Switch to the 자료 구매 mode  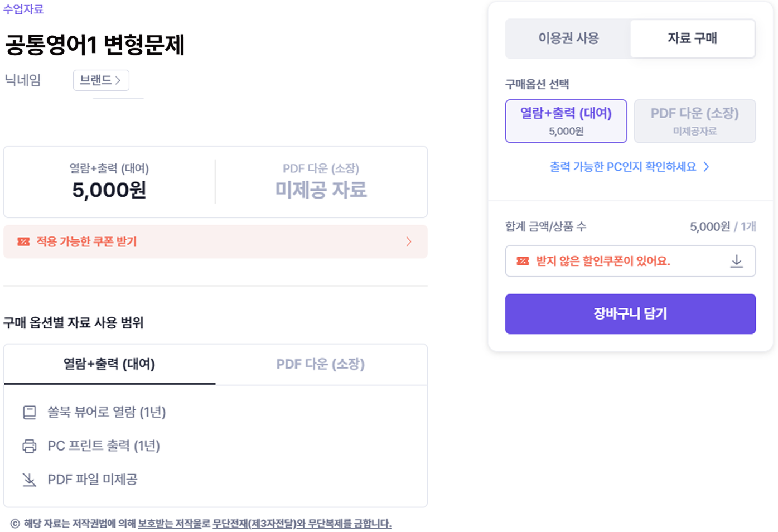pos(693,38)
